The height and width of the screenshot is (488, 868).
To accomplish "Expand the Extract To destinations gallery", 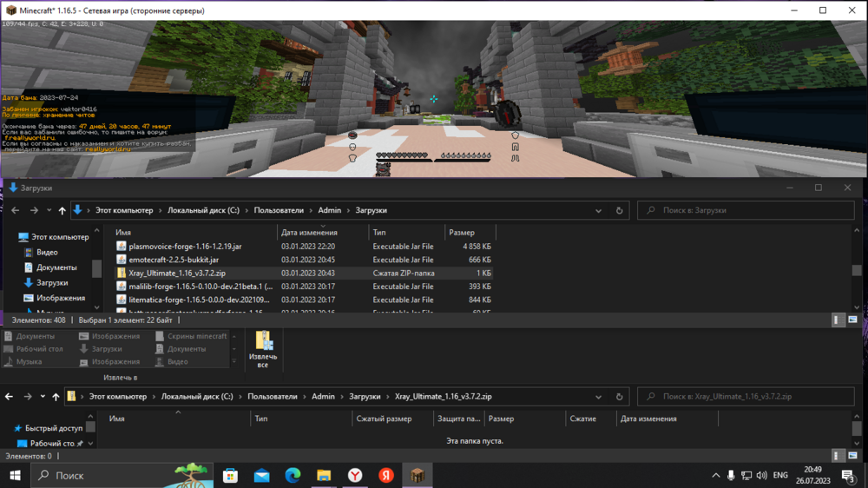I will coord(234,362).
